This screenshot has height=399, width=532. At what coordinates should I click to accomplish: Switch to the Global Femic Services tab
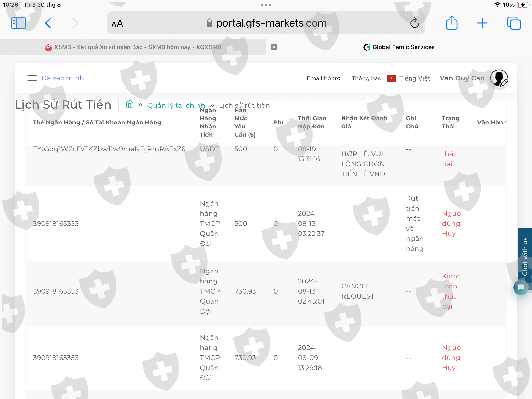coord(399,47)
